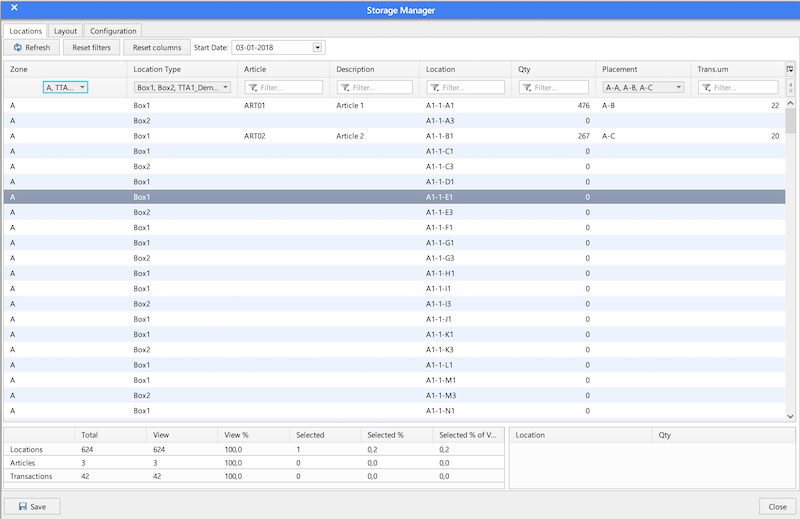Sort by the Qty column header
Screen dimensions: 800x519
554,69
